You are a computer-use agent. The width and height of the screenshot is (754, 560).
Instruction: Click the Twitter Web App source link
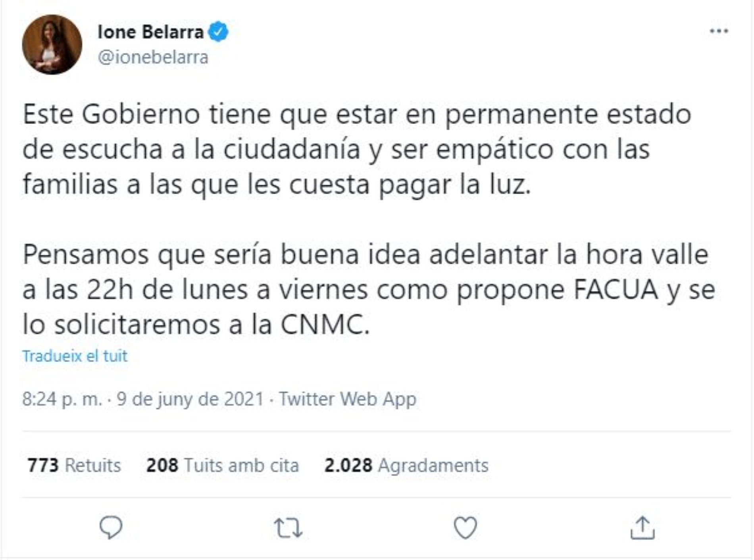pos(348,399)
